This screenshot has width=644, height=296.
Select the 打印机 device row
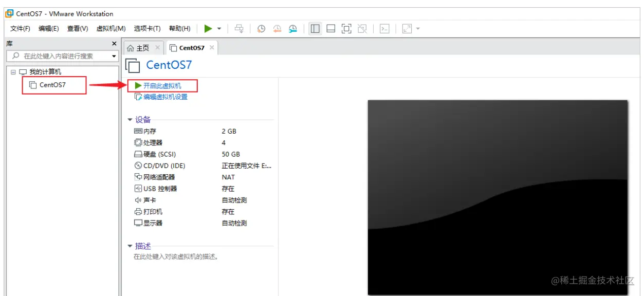click(x=203, y=211)
